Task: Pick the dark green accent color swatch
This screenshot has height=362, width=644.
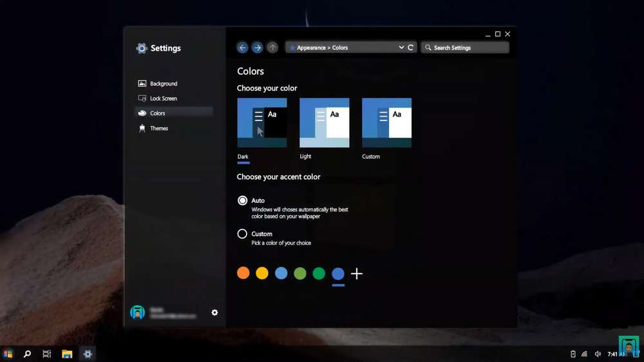Action: pos(319,273)
